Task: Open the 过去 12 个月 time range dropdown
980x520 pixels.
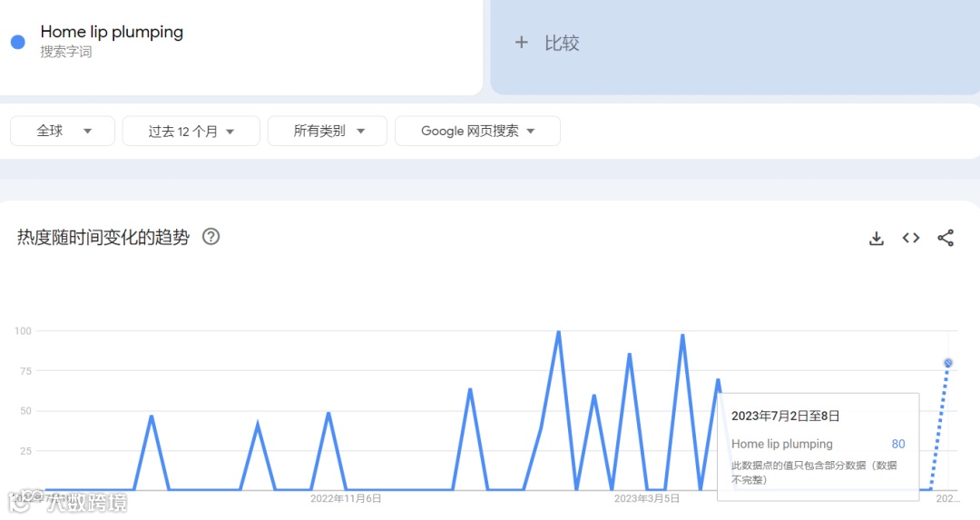Action: click(x=191, y=132)
